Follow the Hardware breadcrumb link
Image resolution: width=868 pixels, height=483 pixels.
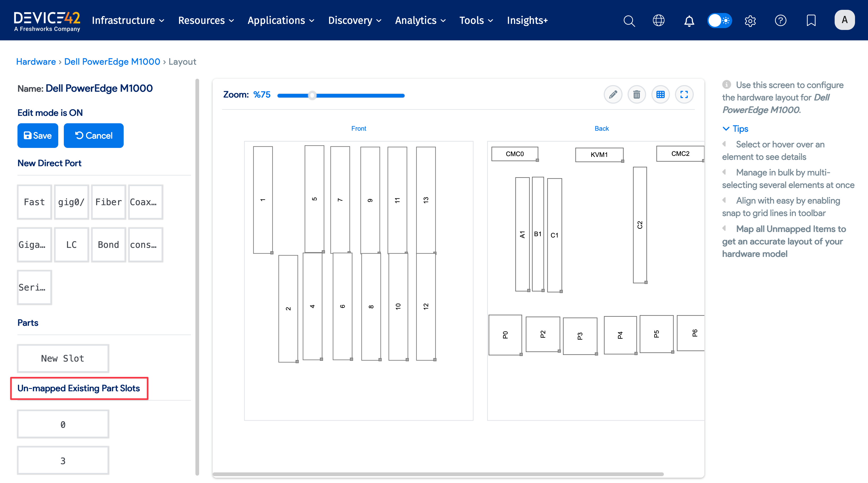click(x=36, y=62)
